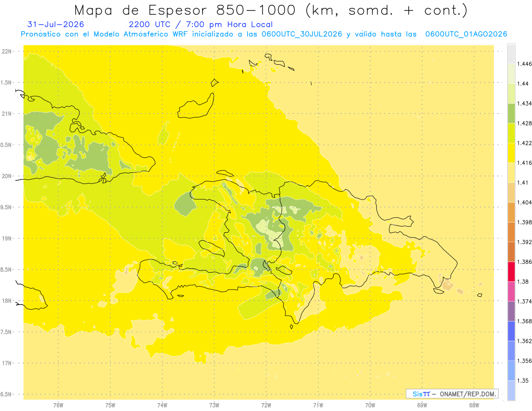Image resolution: width=532 pixels, height=411 pixels.
Task: Click the "ONAMET/REP.DOM." credit label
Action: coord(468,394)
